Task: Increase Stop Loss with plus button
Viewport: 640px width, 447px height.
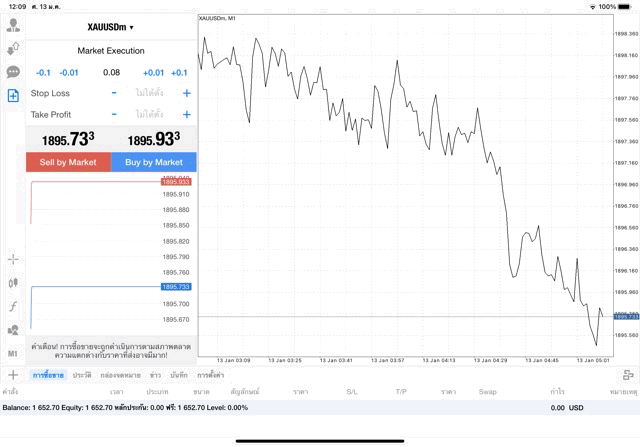Action: point(186,93)
